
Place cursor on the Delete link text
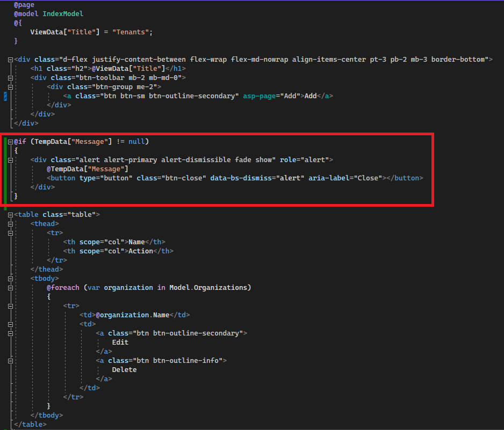124,370
